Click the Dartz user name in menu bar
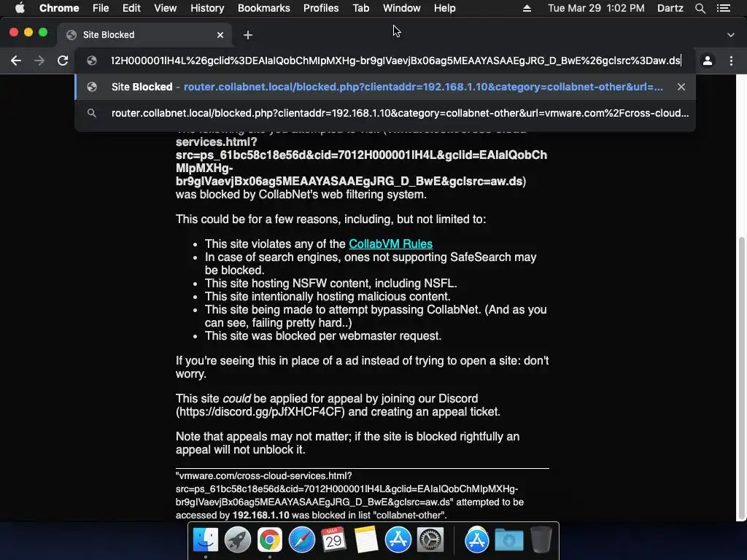This screenshot has height=560, width=747. tap(670, 8)
